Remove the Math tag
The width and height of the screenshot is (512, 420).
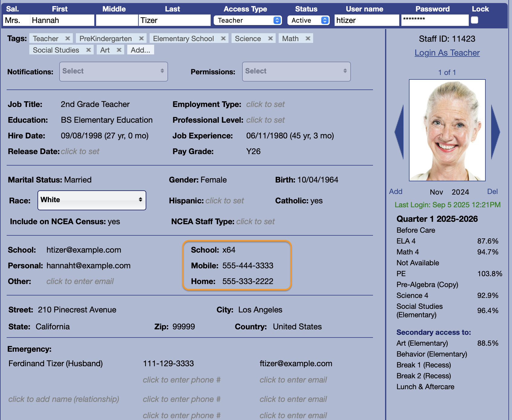(x=308, y=38)
